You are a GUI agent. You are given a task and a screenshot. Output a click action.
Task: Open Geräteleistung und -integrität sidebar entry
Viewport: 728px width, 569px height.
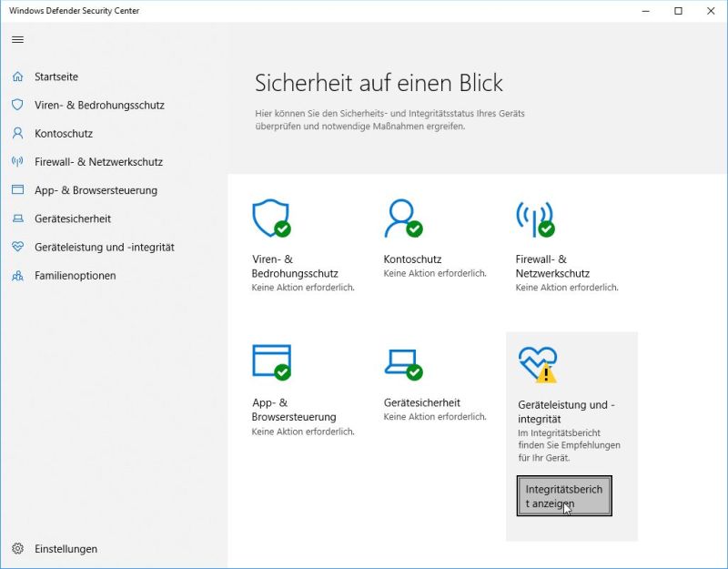pyautogui.click(x=105, y=247)
